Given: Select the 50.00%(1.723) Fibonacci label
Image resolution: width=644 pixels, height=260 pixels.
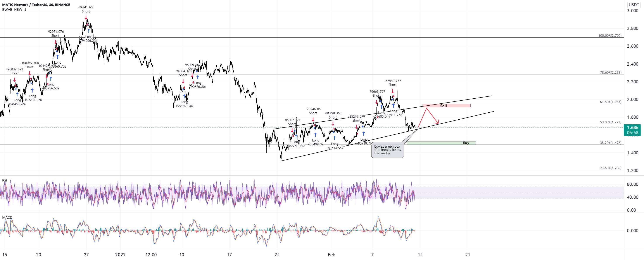Looking at the screenshot, I should click(x=611, y=122).
